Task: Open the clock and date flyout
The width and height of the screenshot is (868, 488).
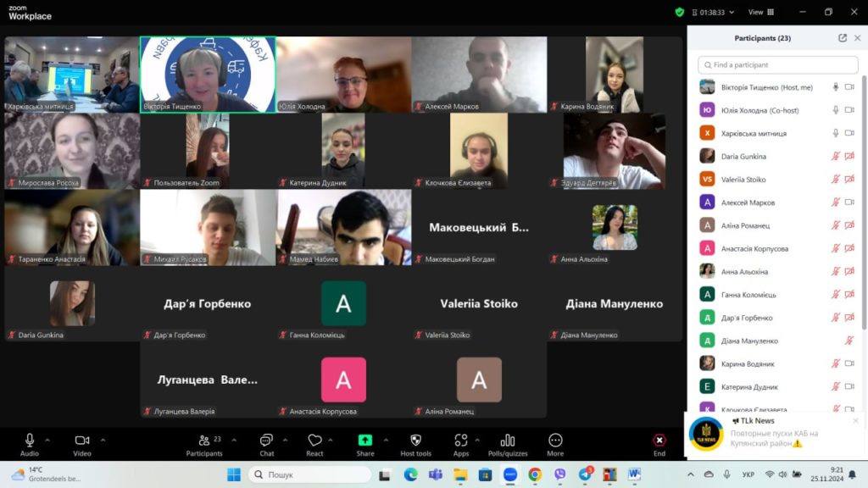Action: (x=826, y=474)
